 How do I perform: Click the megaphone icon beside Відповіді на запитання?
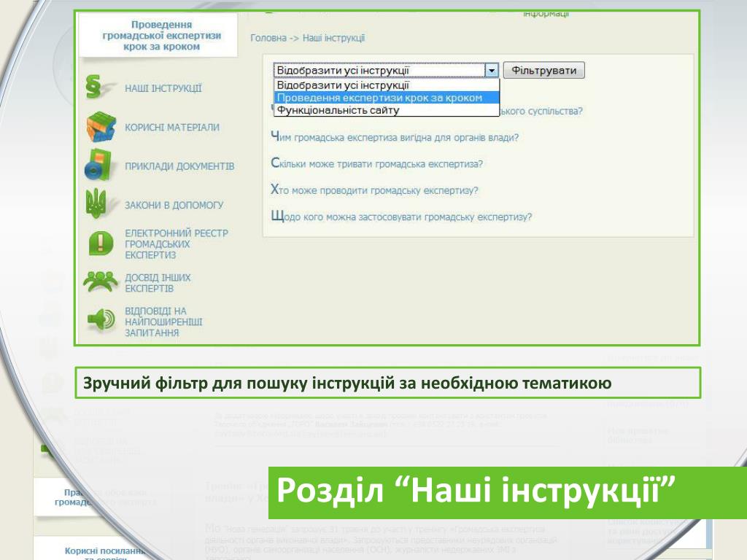click(x=101, y=319)
